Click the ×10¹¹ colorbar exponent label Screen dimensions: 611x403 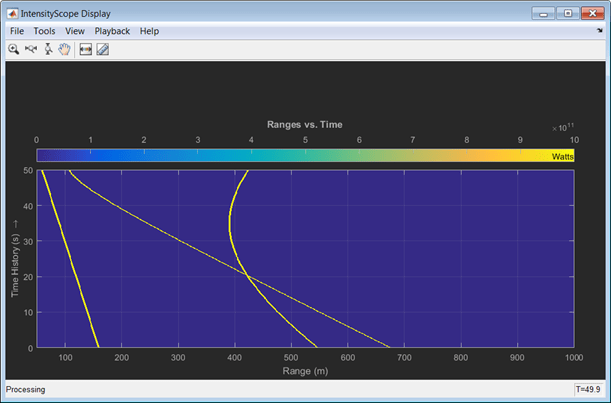click(x=563, y=127)
